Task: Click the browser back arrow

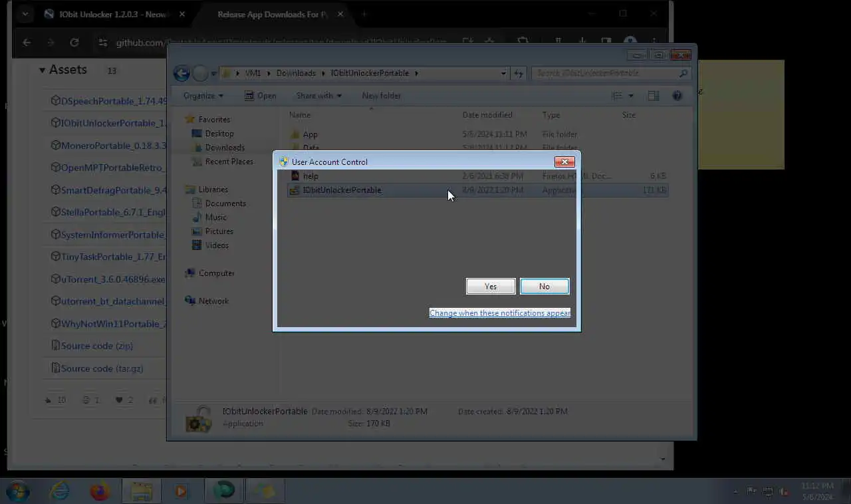Action: coord(27,43)
